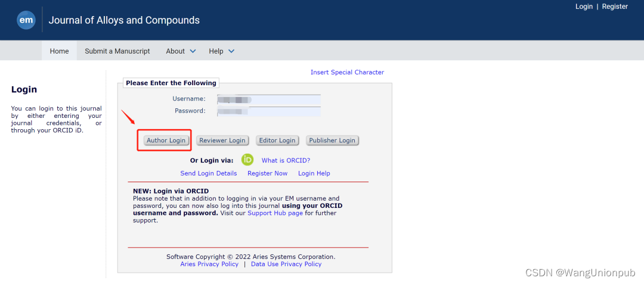The height and width of the screenshot is (284, 644).
Task: Open Submit a Manuscript menu item
Action: tap(117, 51)
